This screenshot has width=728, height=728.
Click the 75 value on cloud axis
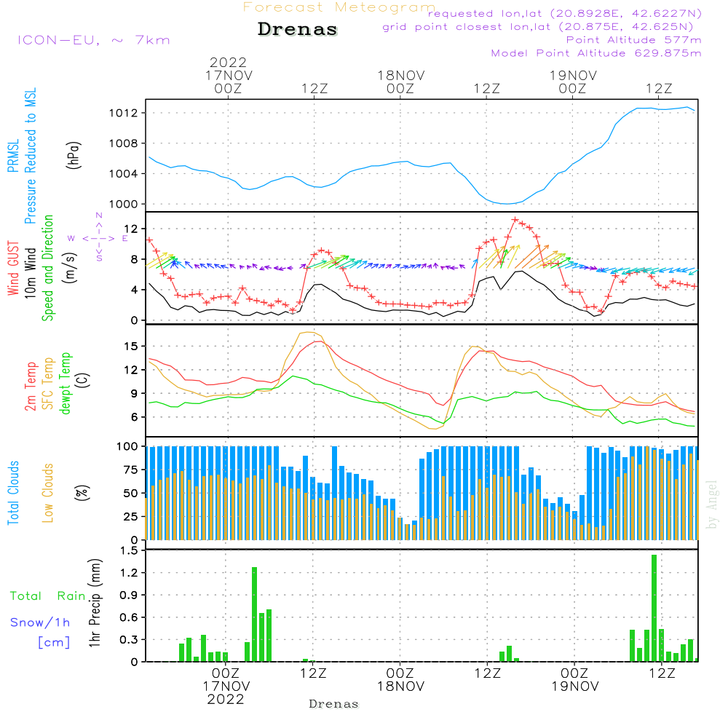pos(131,470)
